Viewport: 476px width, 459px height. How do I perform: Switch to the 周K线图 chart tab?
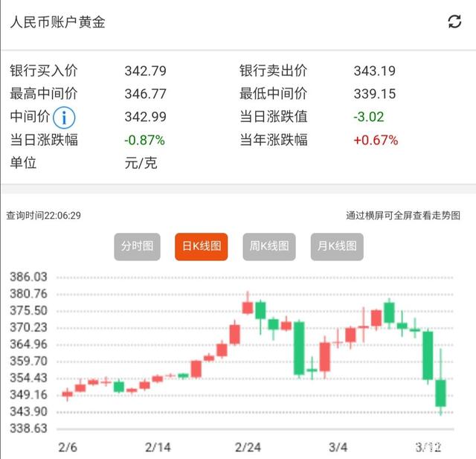[269, 246]
